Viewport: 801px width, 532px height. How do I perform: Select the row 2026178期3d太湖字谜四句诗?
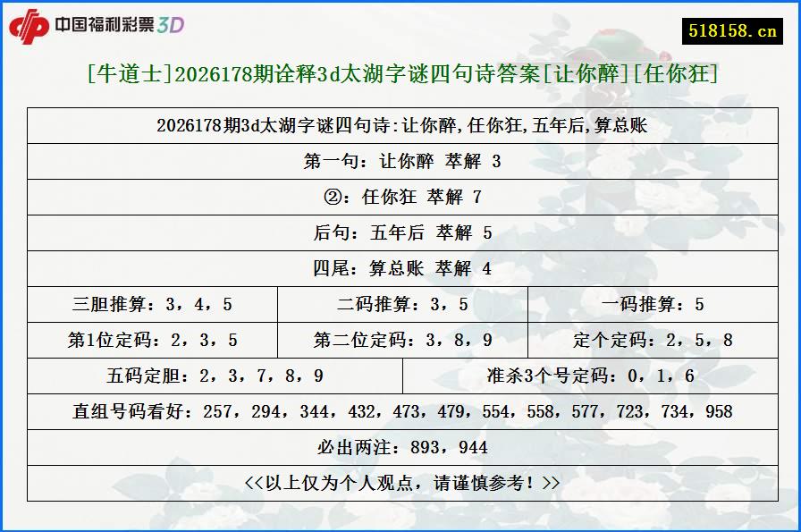click(x=402, y=126)
